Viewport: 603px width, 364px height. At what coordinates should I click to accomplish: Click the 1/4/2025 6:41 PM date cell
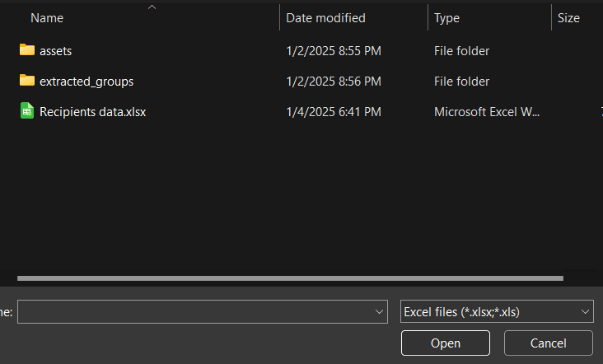coord(333,112)
